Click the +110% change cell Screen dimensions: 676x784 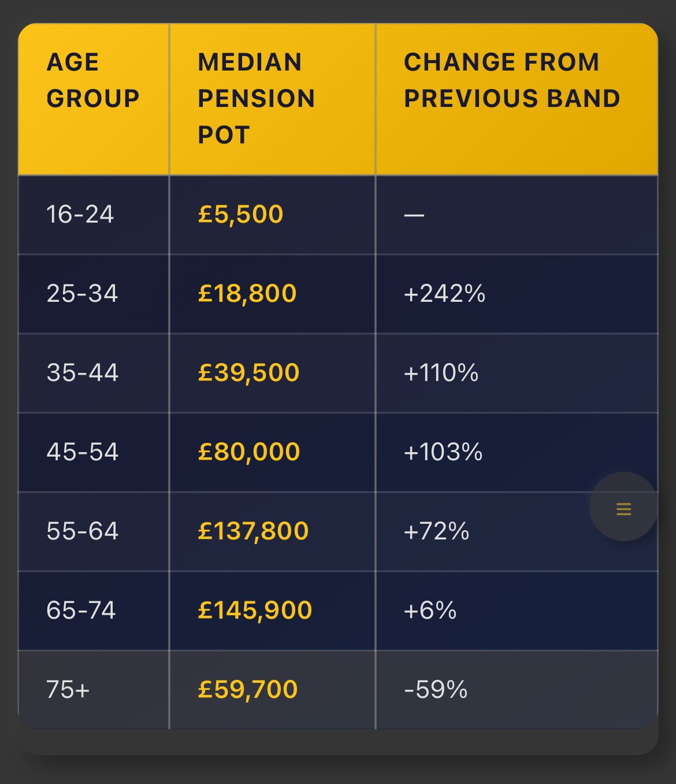[441, 373]
